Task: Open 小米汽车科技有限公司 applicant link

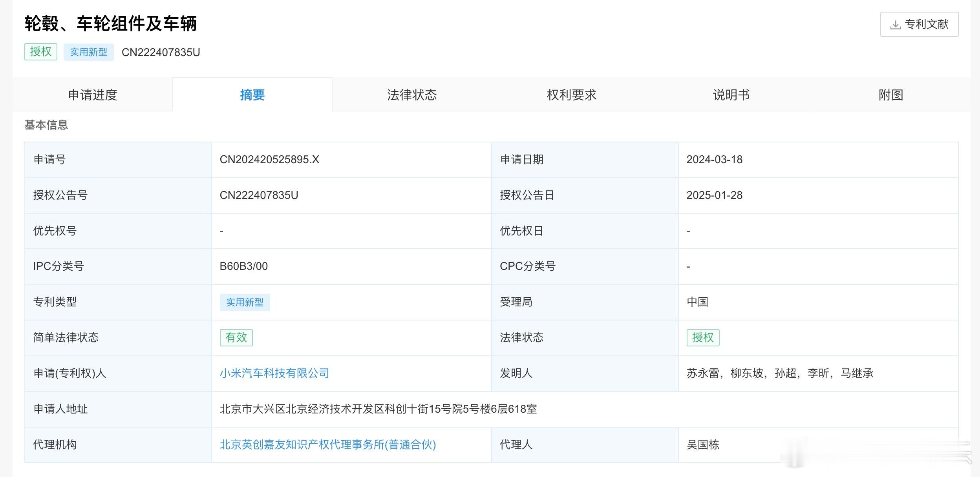Action: coord(274,373)
